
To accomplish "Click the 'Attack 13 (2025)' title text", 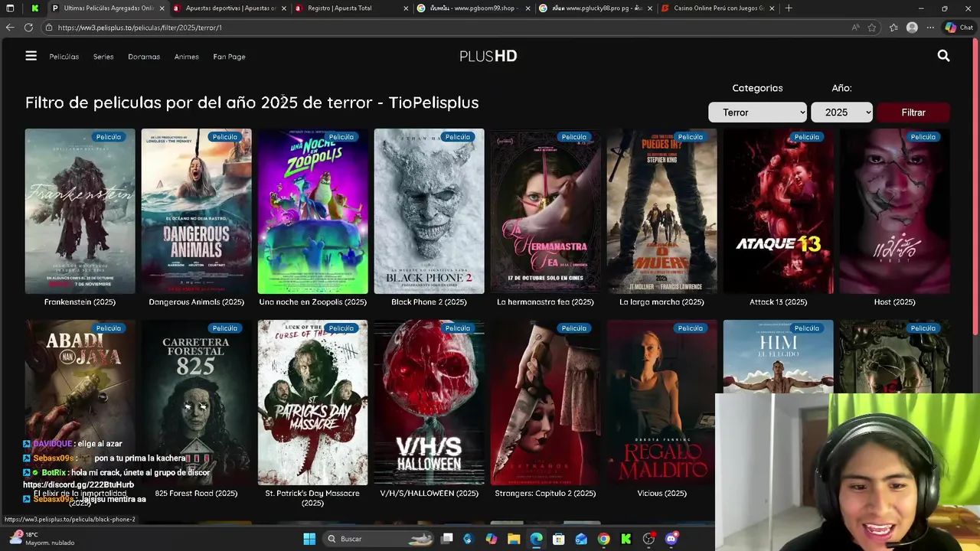I will tap(778, 302).
